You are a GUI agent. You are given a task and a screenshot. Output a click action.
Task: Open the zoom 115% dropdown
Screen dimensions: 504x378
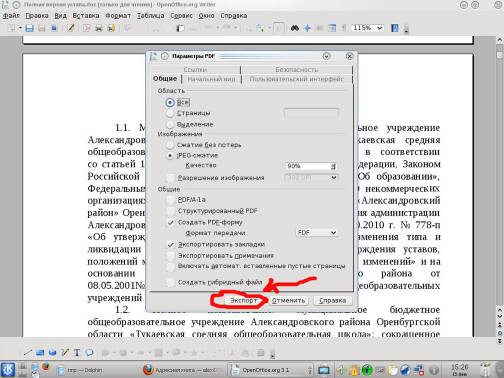point(367,28)
